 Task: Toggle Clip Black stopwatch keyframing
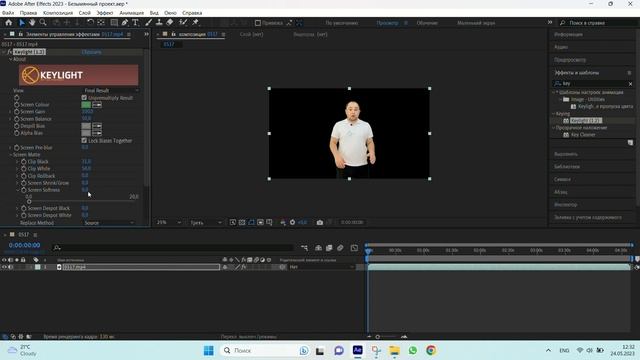click(x=24, y=162)
